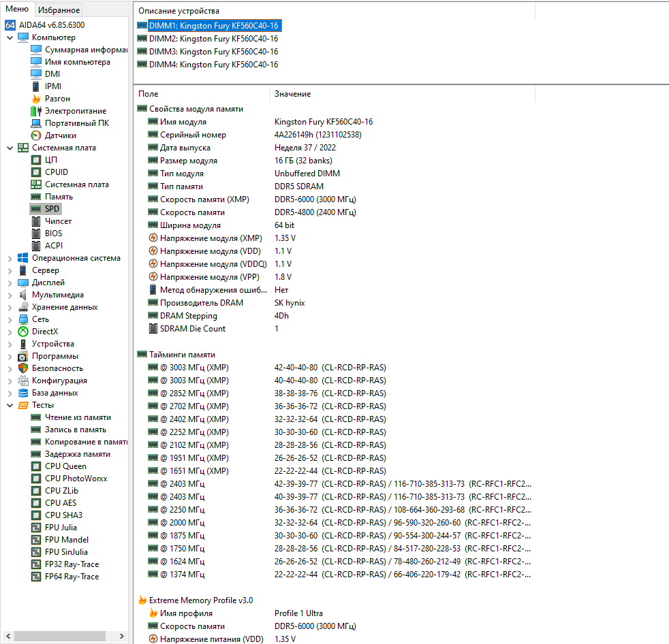Viewport: 669px width, 644px height.
Task: Select the @ 1374 МГц timing row
Action: coord(334,575)
